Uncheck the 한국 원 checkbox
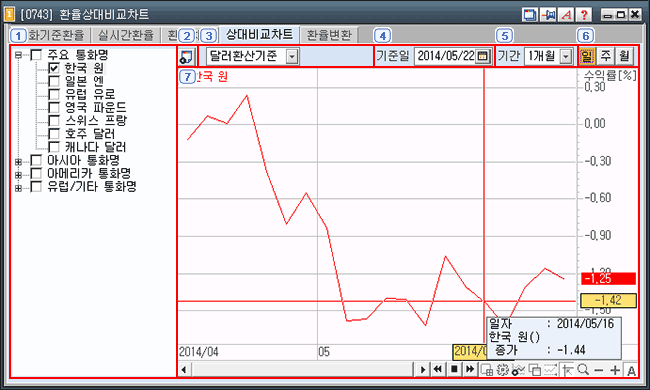650x390 pixels. [x=54, y=68]
